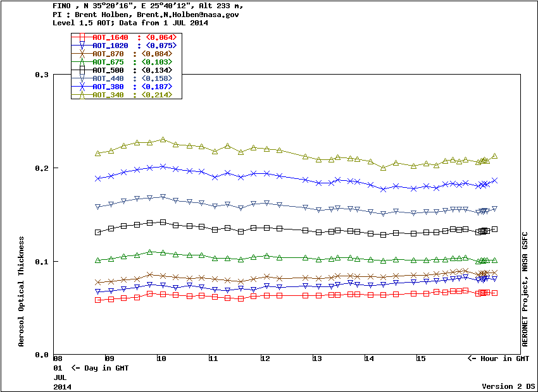Click the inverted triangle marker for AOT_440 in legend

pyautogui.click(x=82, y=78)
